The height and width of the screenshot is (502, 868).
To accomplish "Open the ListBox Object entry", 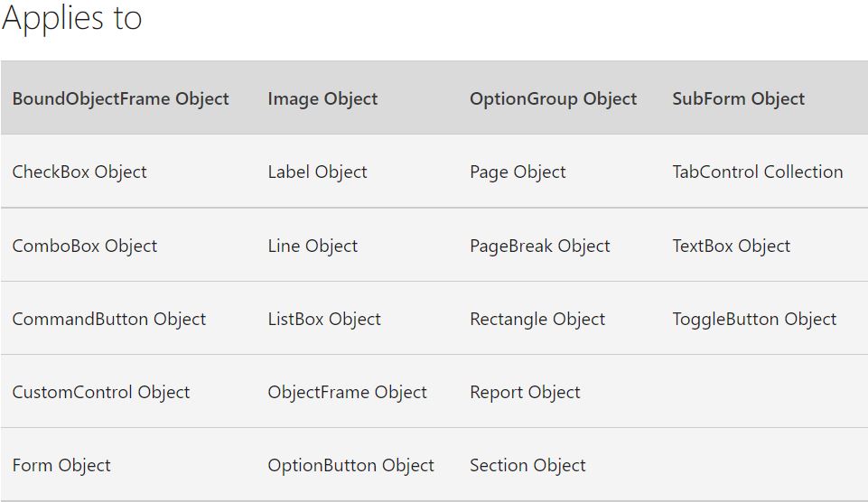I will tap(324, 319).
